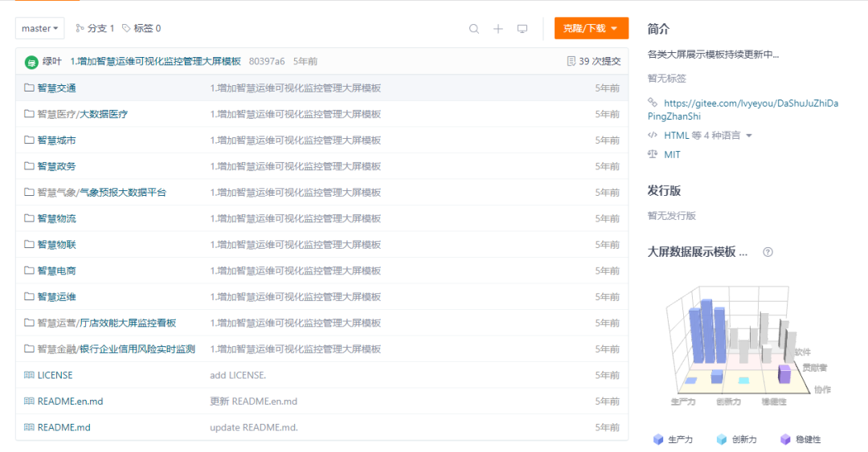Click the MIT license link

tap(672, 154)
